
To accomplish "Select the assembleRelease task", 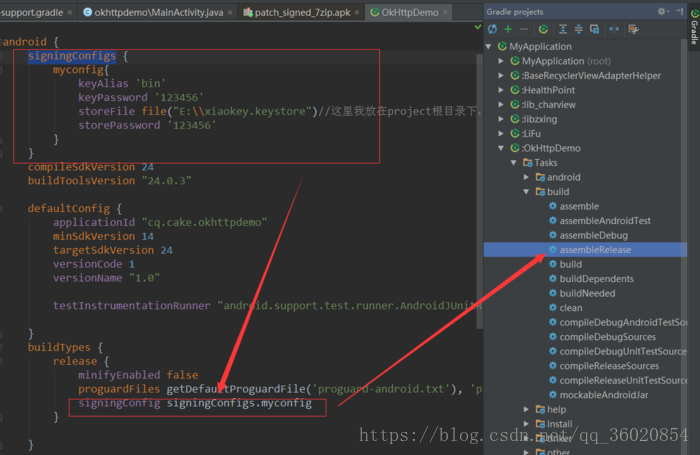I will point(585,250).
